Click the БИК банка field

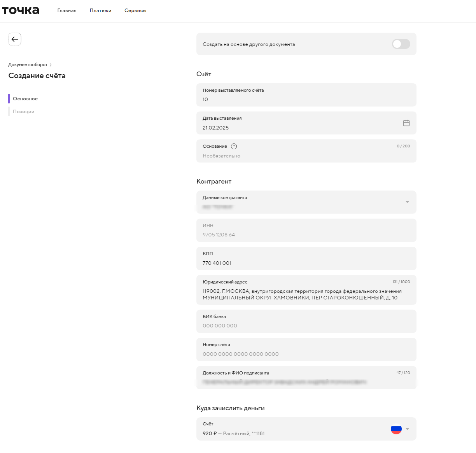click(306, 321)
